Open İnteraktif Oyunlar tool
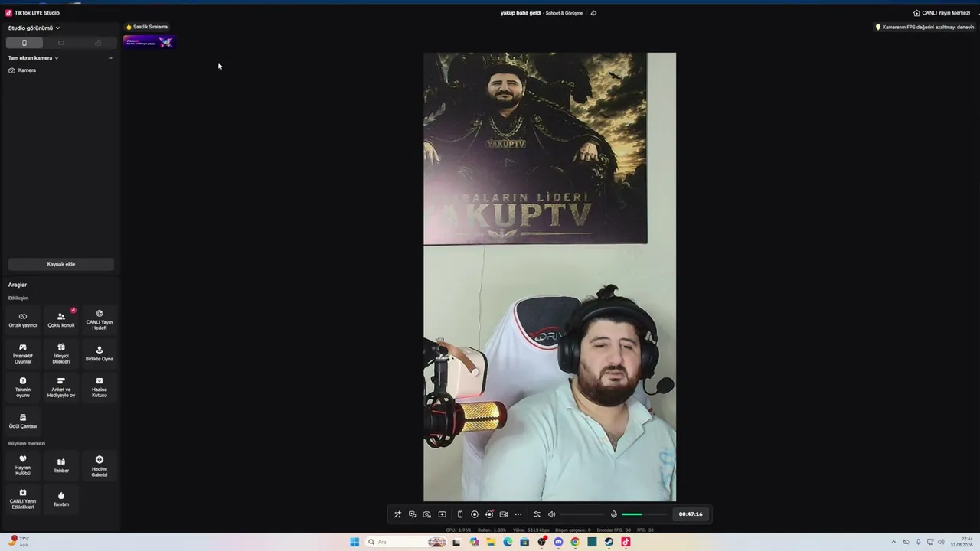The height and width of the screenshot is (551, 980). point(23,354)
